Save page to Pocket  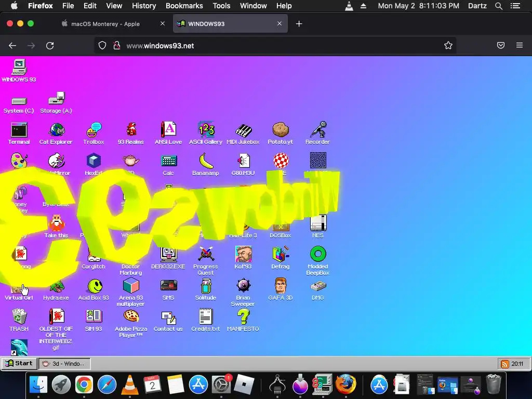[501, 46]
